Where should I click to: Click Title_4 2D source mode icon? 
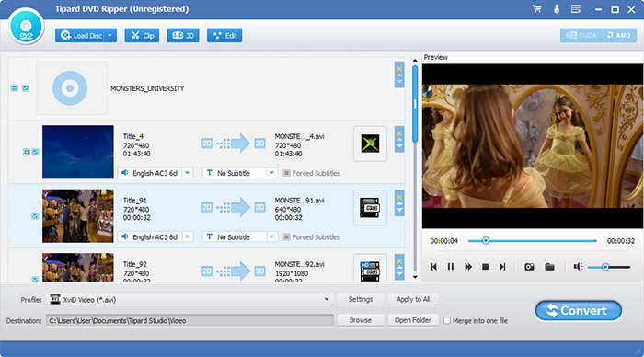(x=207, y=144)
